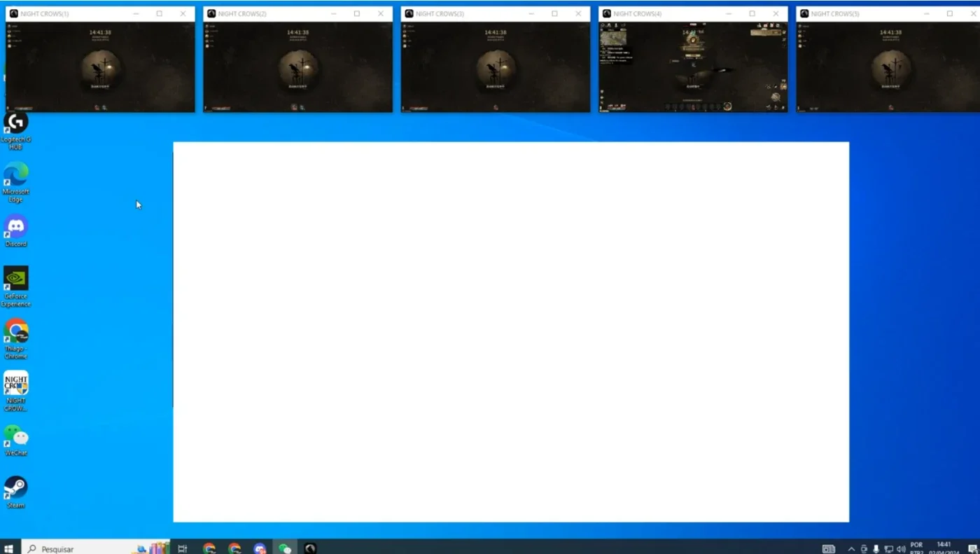Click NIGHT CROWS(3) title bar app icon
980x554 pixels.
pyautogui.click(x=409, y=13)
